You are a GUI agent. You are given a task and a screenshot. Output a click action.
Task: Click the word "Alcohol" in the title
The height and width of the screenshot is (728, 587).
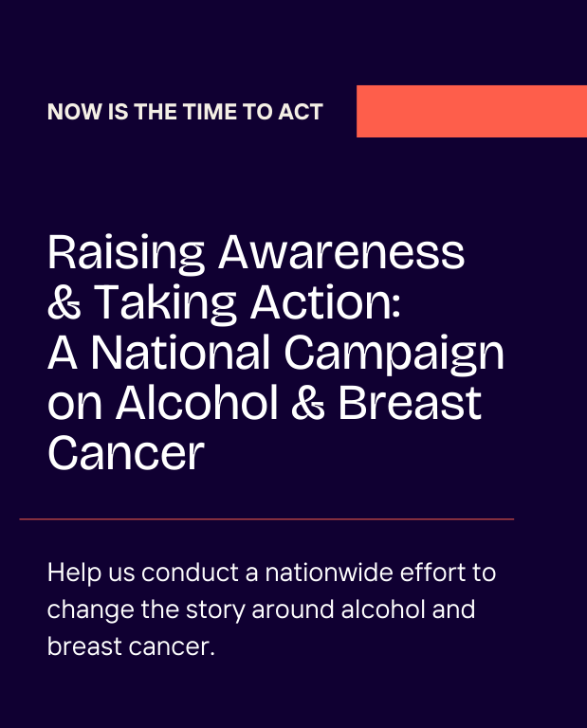click(197, 403)
